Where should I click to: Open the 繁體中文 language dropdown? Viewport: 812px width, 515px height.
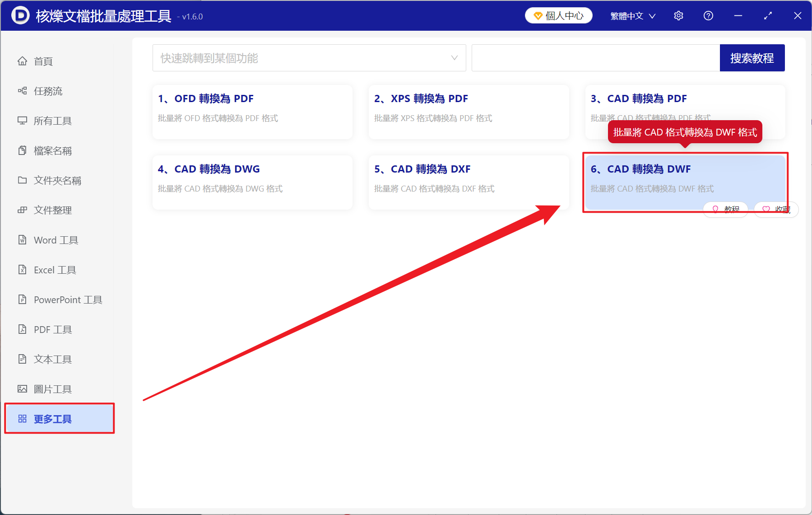(632, 15)
